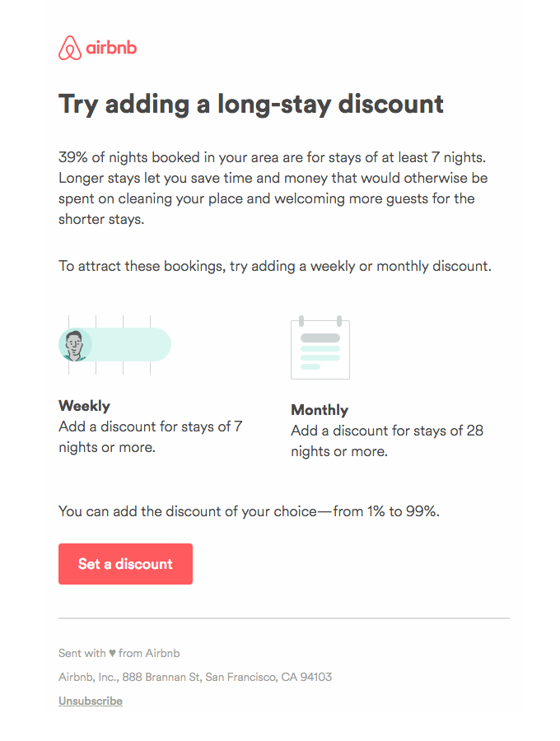This screenshot has width=560, height=741.
Task: Select the Weekly heading
Action: pos(85,405)
